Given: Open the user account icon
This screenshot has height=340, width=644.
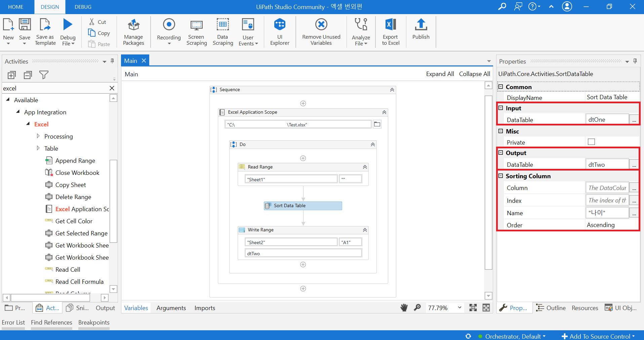Looking at the screenshot, I should pos(567,7).
